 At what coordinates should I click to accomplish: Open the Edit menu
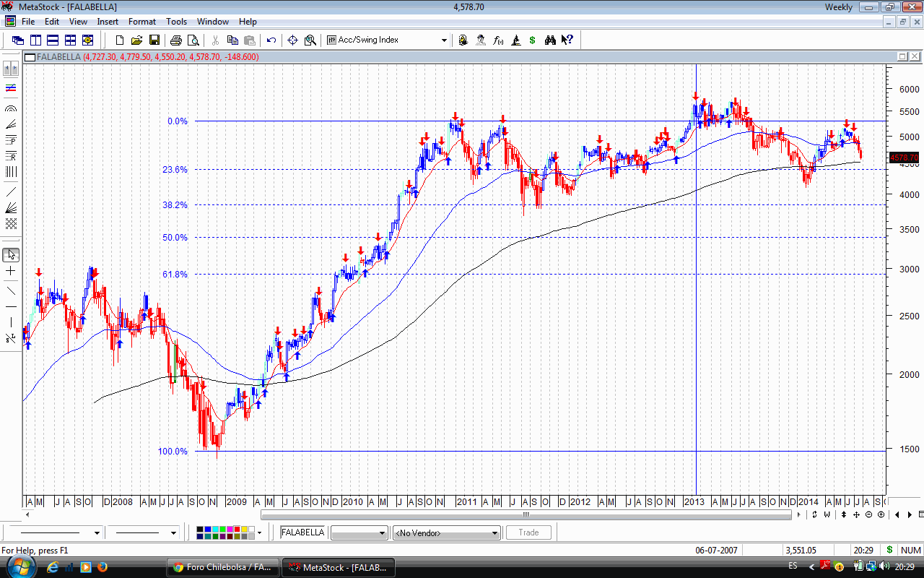coord(52,22)
